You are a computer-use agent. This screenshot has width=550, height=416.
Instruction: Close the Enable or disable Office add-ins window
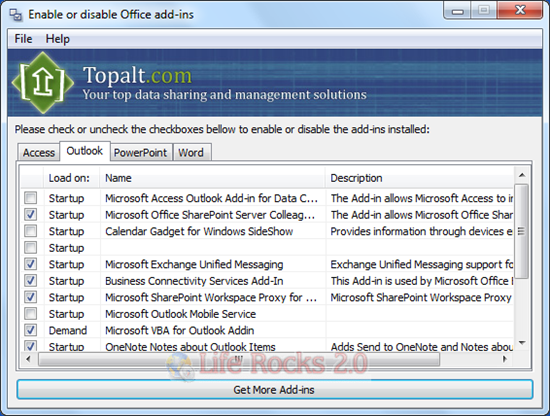520,11
